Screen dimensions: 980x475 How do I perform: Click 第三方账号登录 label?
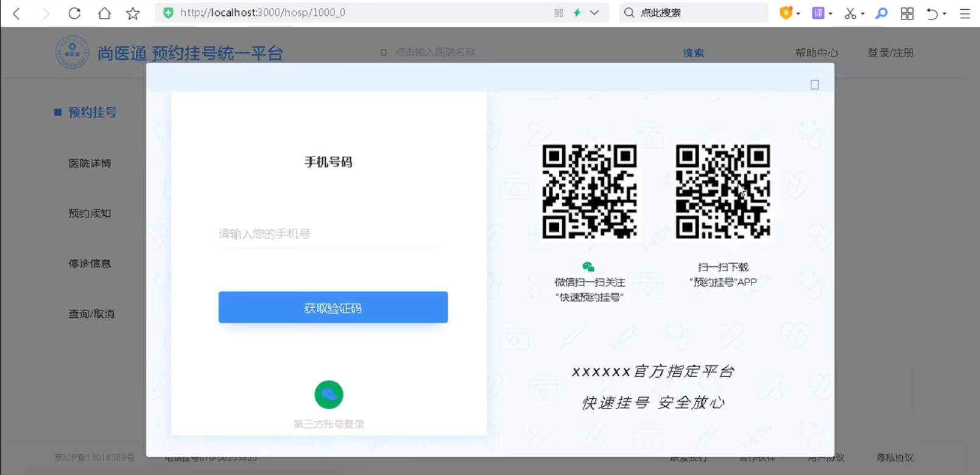click(x=329, y=424)
